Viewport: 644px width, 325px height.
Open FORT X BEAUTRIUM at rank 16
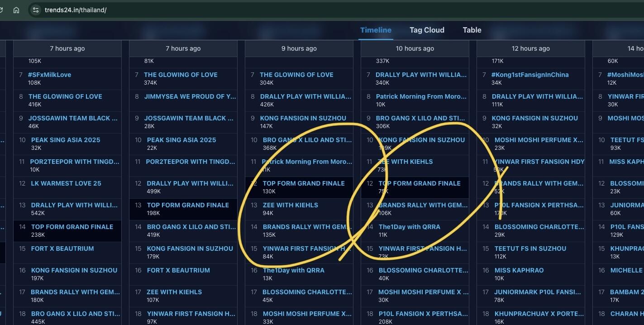[x=178, y=270]
